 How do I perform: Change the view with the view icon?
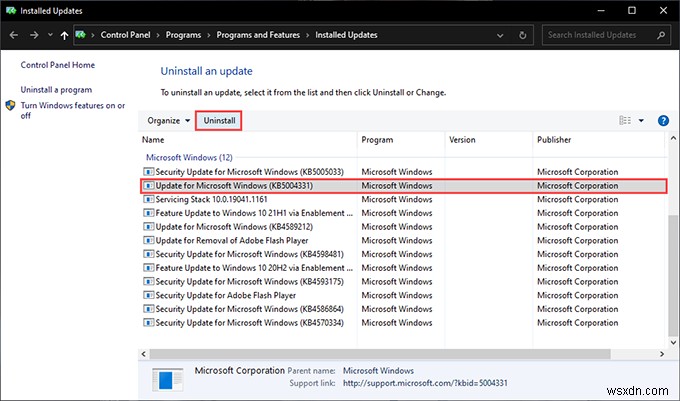click(625, 121)
